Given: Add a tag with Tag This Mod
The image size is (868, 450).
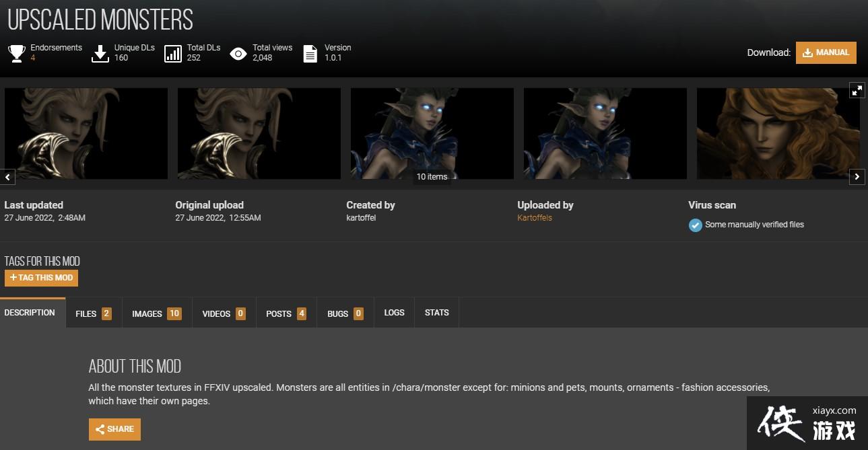Looking at the screenshot, I should click(x=42, y=278).
